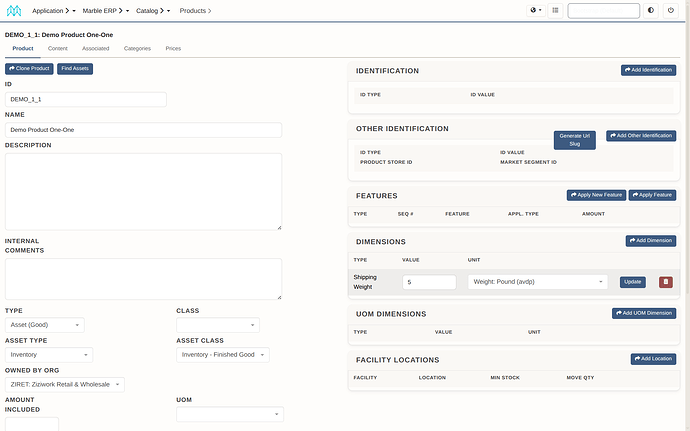Click the Apply New Feature button
This screenshot has width=690, height=431.
click(596, 195)
